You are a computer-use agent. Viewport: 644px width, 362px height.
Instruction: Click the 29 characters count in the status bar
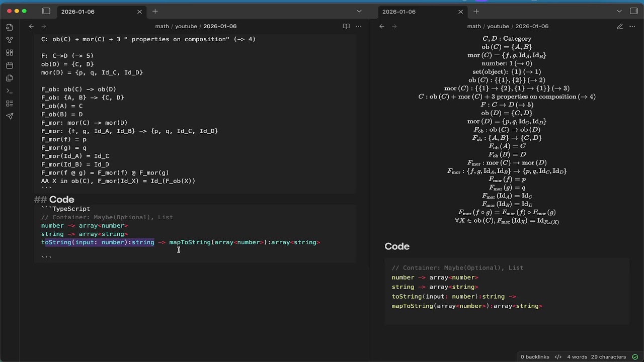click(608, 356)
